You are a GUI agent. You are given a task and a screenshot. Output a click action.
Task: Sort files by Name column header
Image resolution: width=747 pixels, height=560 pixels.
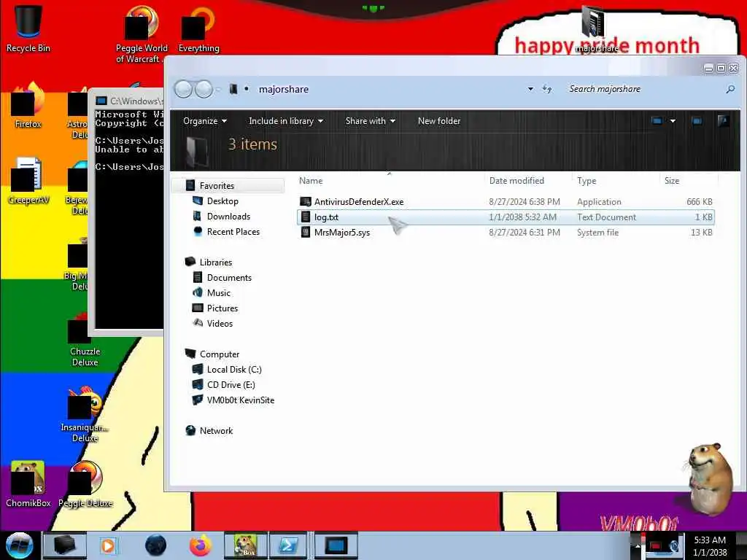pos(311,181)
